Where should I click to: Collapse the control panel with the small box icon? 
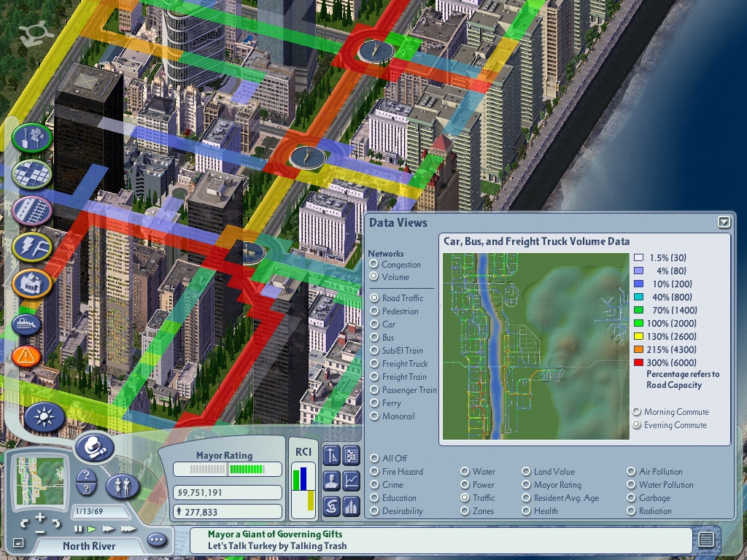click(18, 542)
